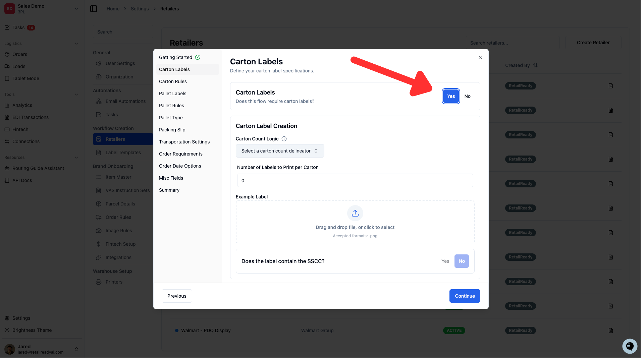Select No for carton labels required
The width and height of the screenshot is (644, 362).
467,96
